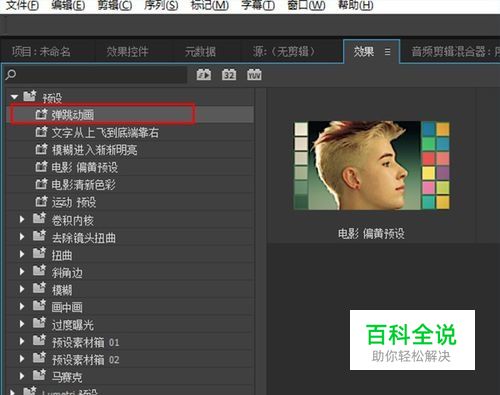
Task: Toggle the 32-bit color effects filter
Action: coord(229,75)
